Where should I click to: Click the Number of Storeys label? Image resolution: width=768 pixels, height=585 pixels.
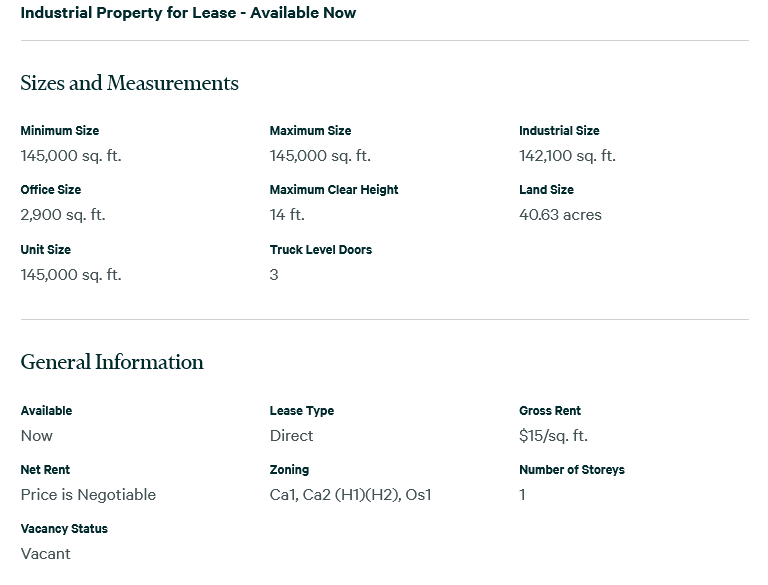(x=572, y=469)
